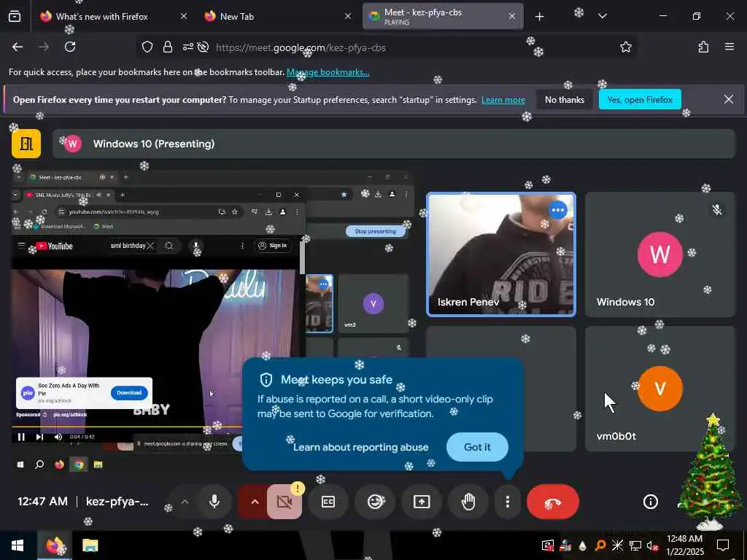Viewport: 747px width, 560px height.
Task: Click the kez-pfya meeting code text
Action: pos(117,502)
